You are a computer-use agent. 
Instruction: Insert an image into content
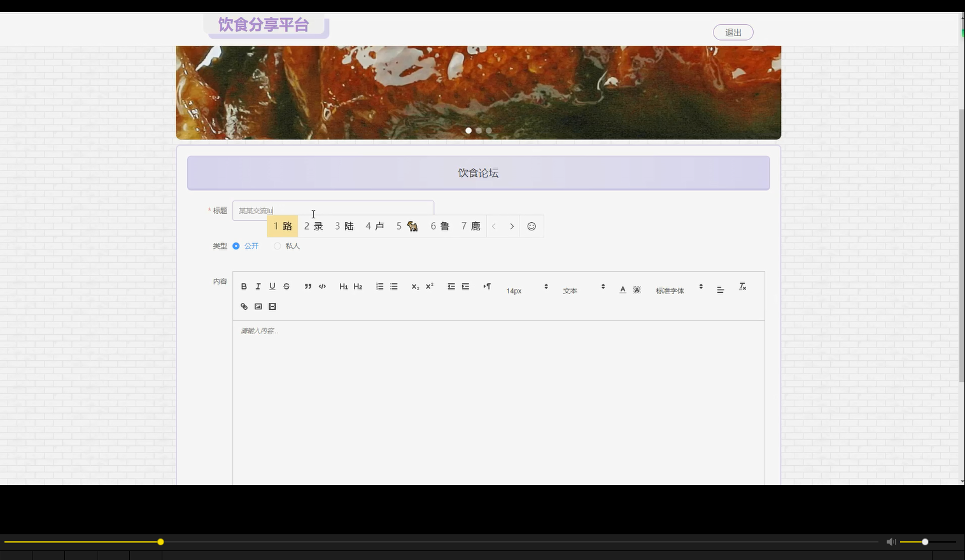[x=258, y=306]
